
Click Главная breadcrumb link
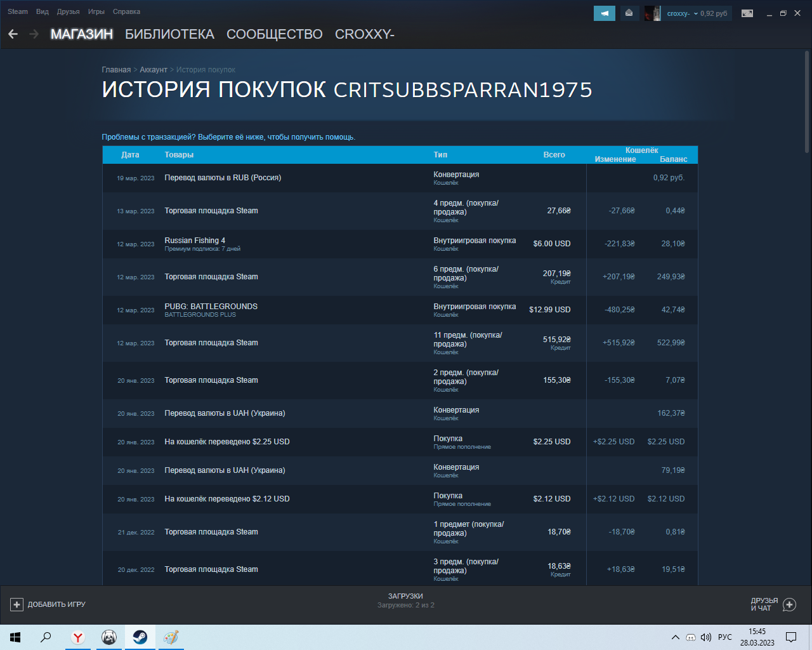tap(116, 70)
